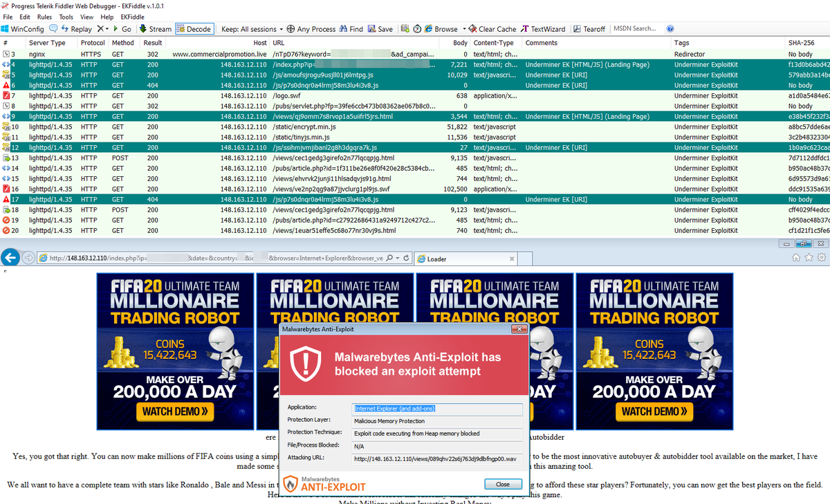This screenshot has width=830, height=504.
Task: Open the View menu
Action: 87,17
